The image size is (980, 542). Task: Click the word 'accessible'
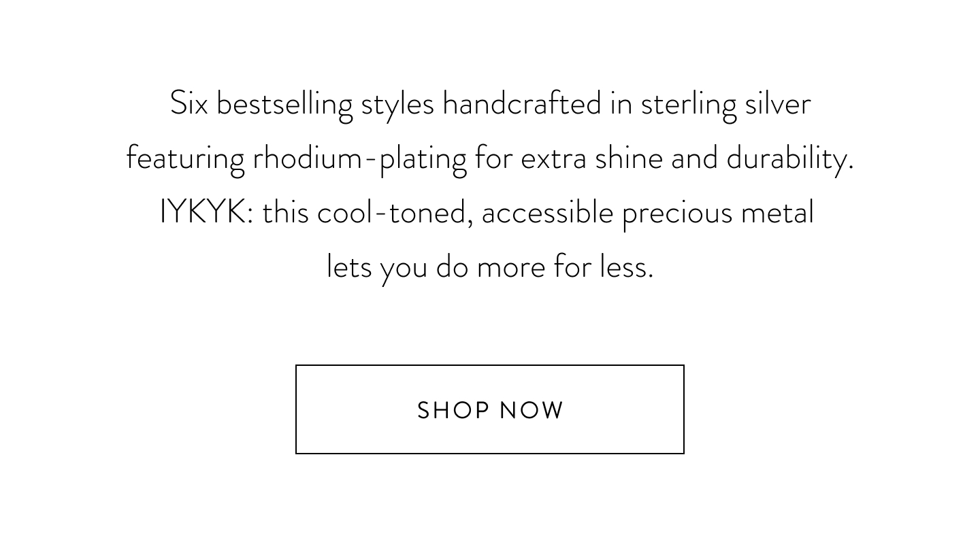coord(547,212)
